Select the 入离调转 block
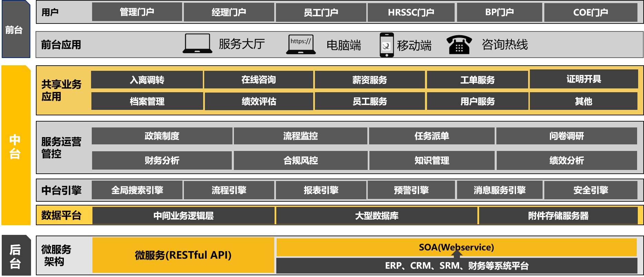The width and height of the screenshot is (644, 277). (x=147, y=80)
